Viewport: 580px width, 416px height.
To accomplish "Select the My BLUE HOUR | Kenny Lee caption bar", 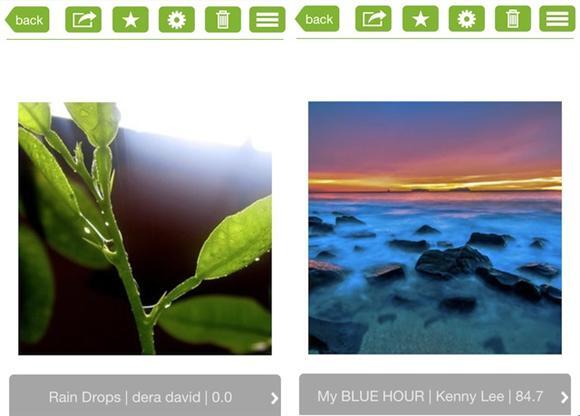I will 435,395.
